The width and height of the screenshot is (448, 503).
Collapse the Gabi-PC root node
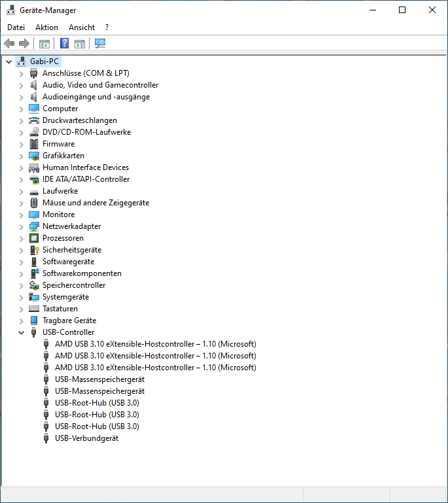(9, 61)
